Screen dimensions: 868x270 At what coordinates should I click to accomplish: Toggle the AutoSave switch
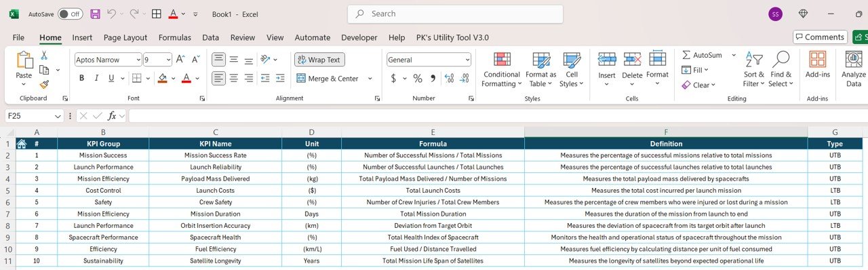pyautogui.click(x=70, y=14)
